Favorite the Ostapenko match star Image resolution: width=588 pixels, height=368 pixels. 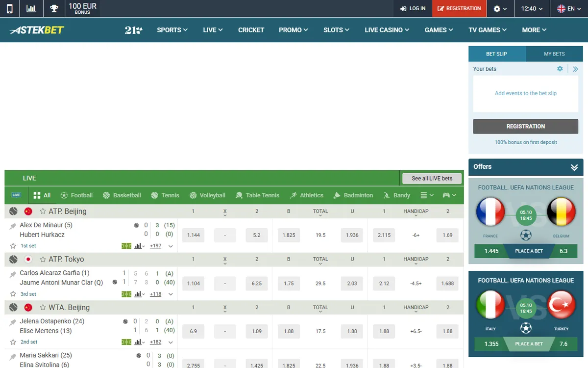pyautogui.click(x=13, y=342)
